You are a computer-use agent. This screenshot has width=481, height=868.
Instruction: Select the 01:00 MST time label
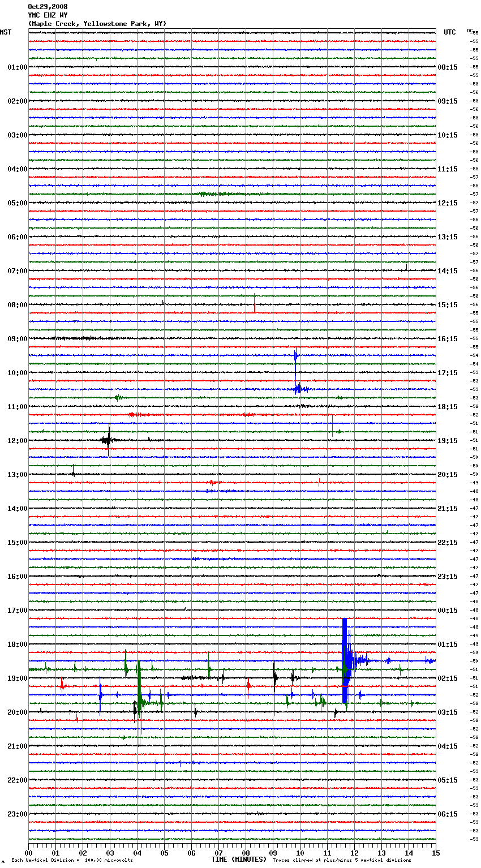pyautogui.click(x=17, y=67)
